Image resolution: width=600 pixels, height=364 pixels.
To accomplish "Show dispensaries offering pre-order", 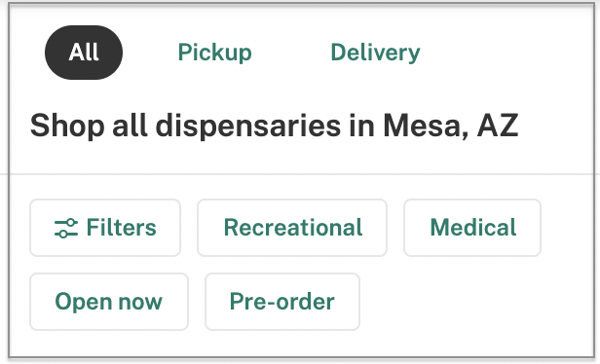I will [x=282, y=302].
